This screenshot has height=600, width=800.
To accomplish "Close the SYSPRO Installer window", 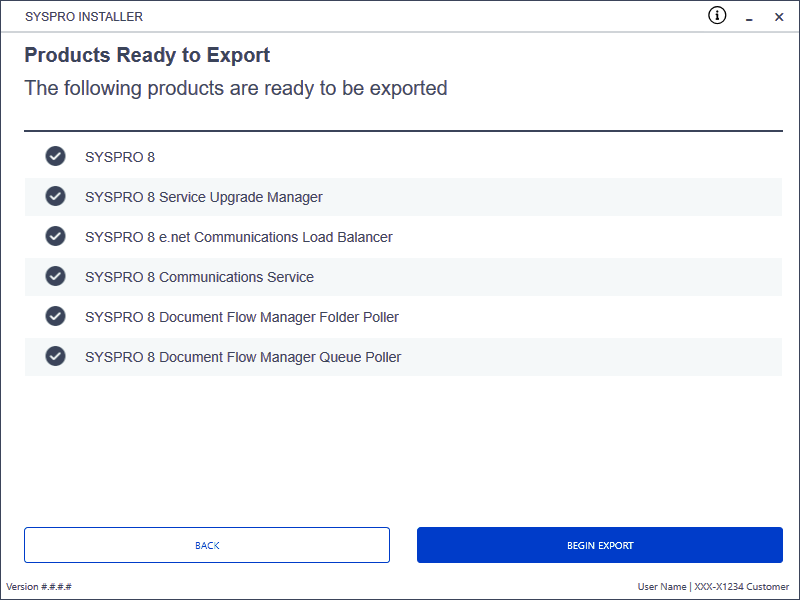I will pyautogui.click(x=779, y=17).
